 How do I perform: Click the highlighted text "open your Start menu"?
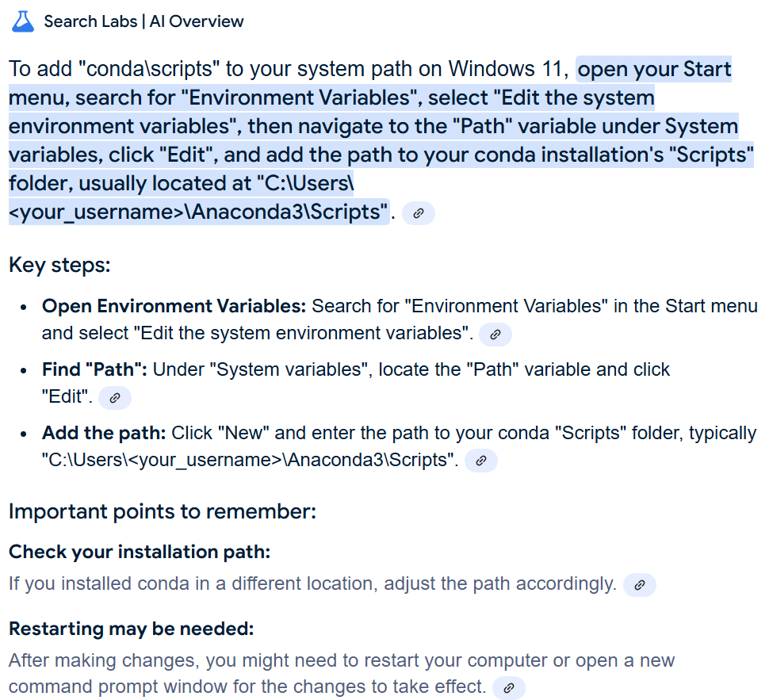point(654,70)
